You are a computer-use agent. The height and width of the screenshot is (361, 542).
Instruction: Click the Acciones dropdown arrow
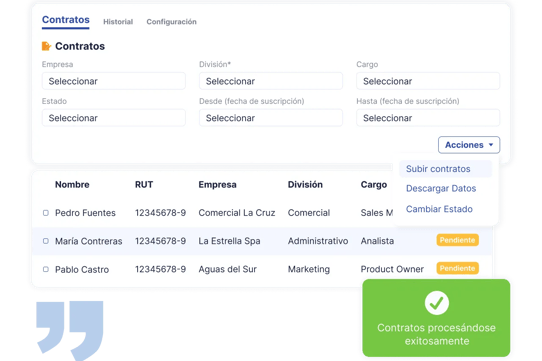[491, 145]
